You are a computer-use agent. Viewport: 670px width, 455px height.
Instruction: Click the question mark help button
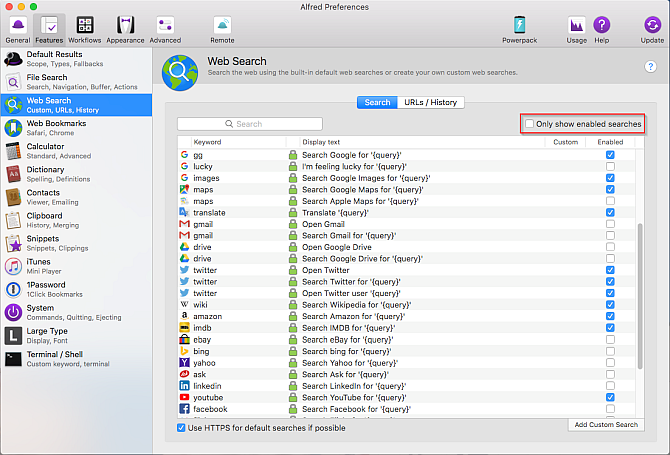[650, 66]
